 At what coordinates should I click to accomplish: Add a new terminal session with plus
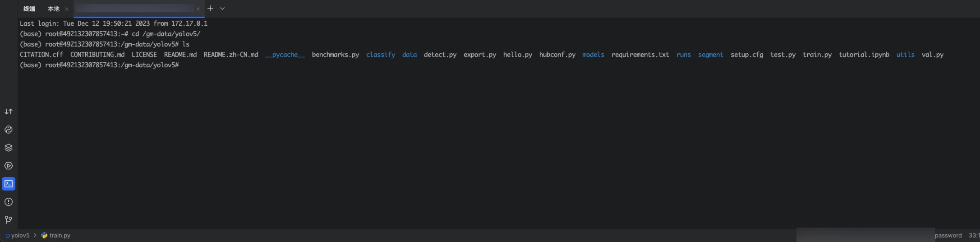point(210,8)
